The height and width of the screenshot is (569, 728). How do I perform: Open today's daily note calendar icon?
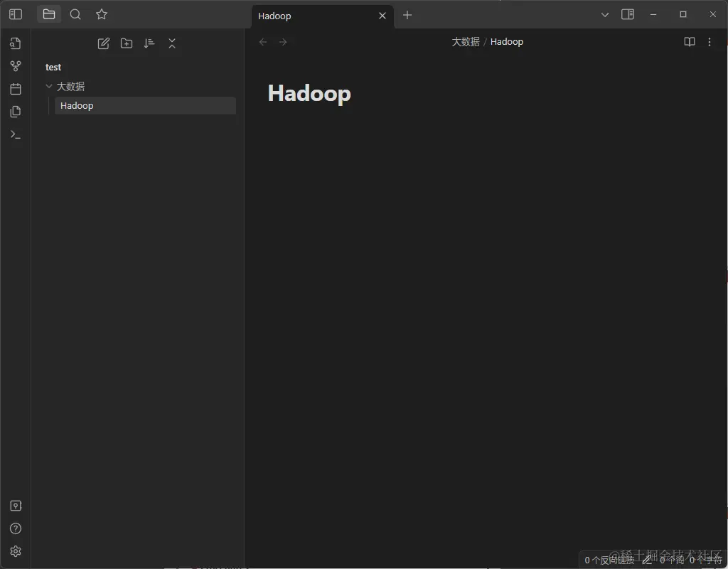tap(16, 89)
